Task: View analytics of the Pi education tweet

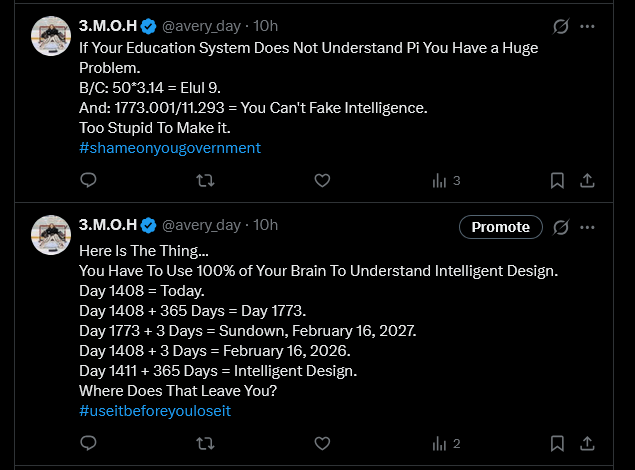Action: click(445, 181)
